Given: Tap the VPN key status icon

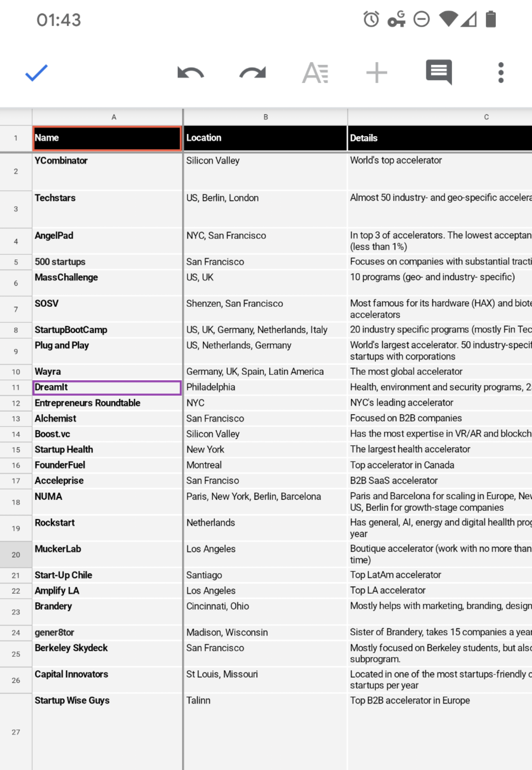Looking at the screenshot, I should click(x=397, y=19).
